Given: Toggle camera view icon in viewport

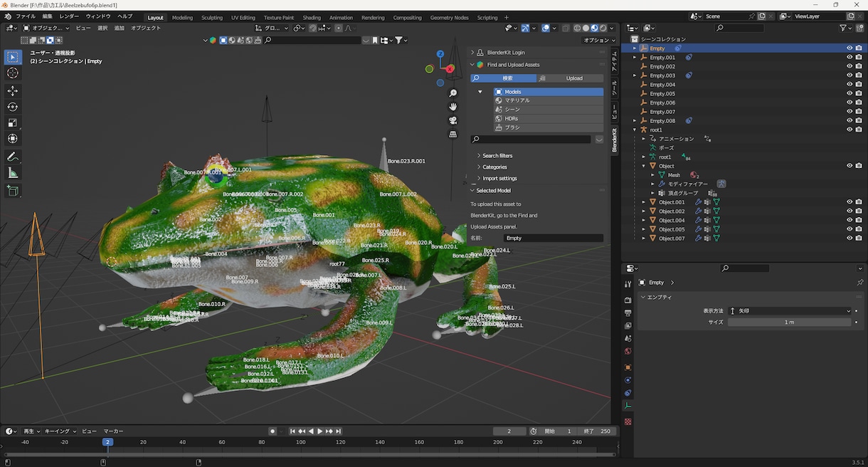Looking at the screenshot, I should pyautogui.click(x=453, y=120).
